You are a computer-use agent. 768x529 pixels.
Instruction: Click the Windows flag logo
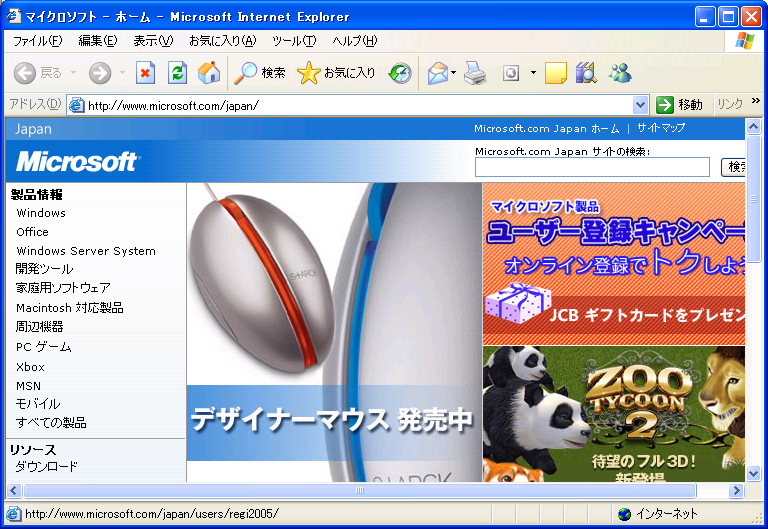coord(745,41)
